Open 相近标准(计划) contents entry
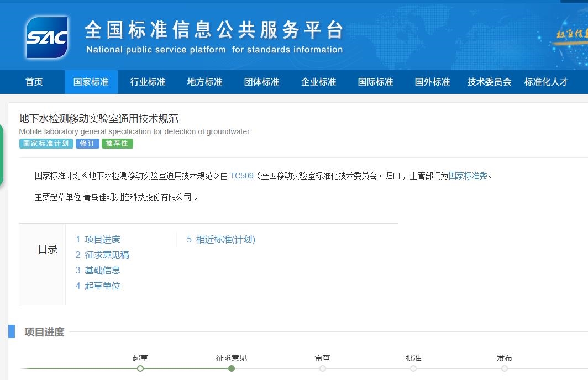588x380 pixels. pyautogui.click(x=221, y=239)
